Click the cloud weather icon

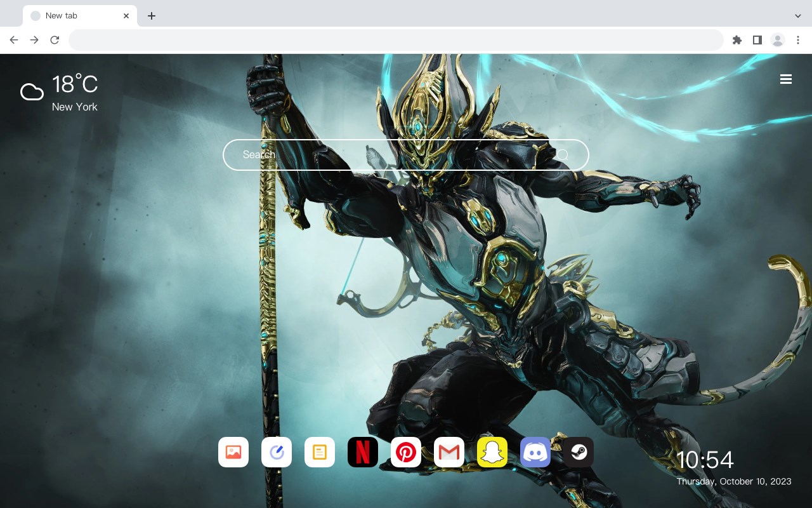pyautogui.click(x=32, y=93)
